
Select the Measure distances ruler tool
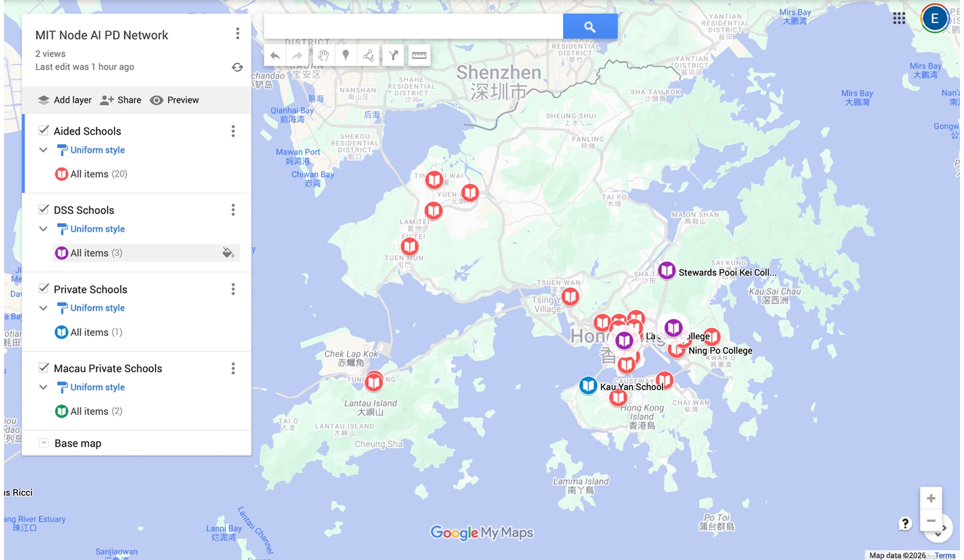coord(419,55)
